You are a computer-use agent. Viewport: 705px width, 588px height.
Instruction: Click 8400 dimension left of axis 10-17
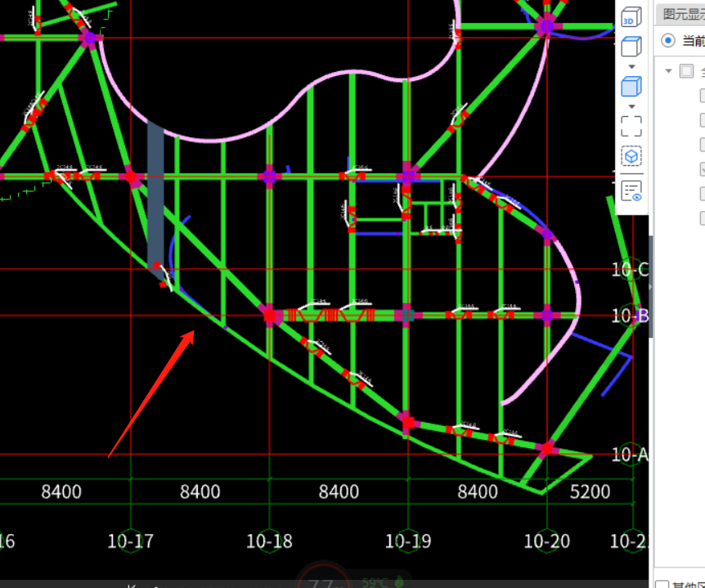pyautogui.click(x=61, y=491)
